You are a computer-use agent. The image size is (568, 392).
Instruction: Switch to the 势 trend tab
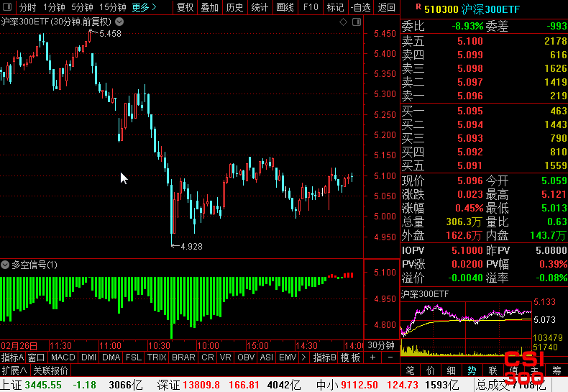coord(472,370)
